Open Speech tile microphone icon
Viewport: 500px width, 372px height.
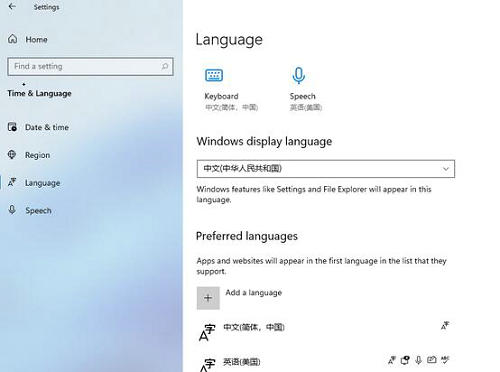pyautogui.click(x=299, y=76)
